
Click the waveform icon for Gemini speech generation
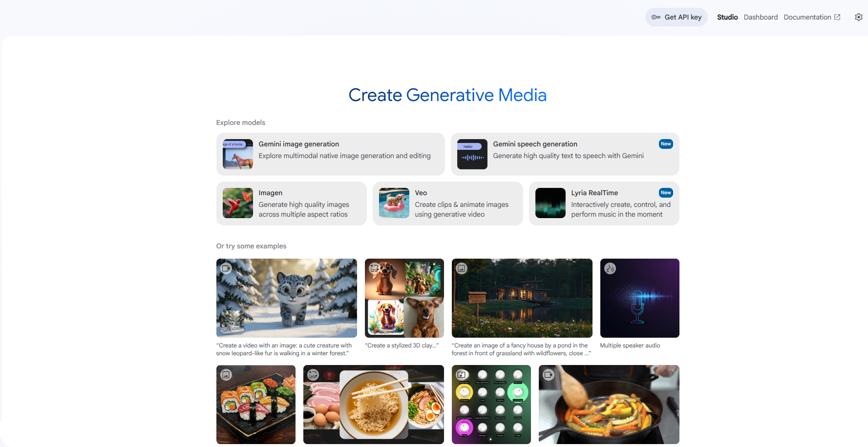click(472, 154)
